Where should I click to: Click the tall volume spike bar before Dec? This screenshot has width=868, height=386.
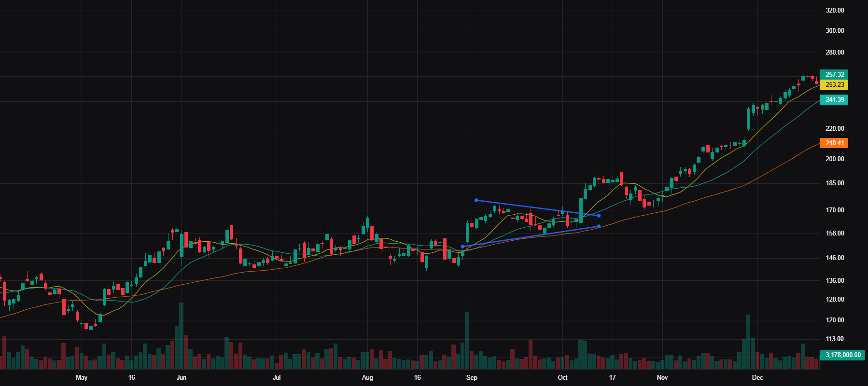[748, 342]
